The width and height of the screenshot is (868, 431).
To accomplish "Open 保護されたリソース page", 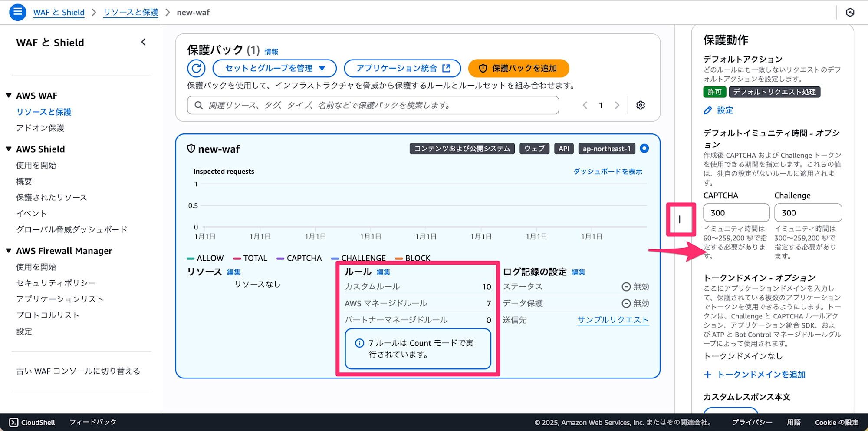I will [52, 197].
